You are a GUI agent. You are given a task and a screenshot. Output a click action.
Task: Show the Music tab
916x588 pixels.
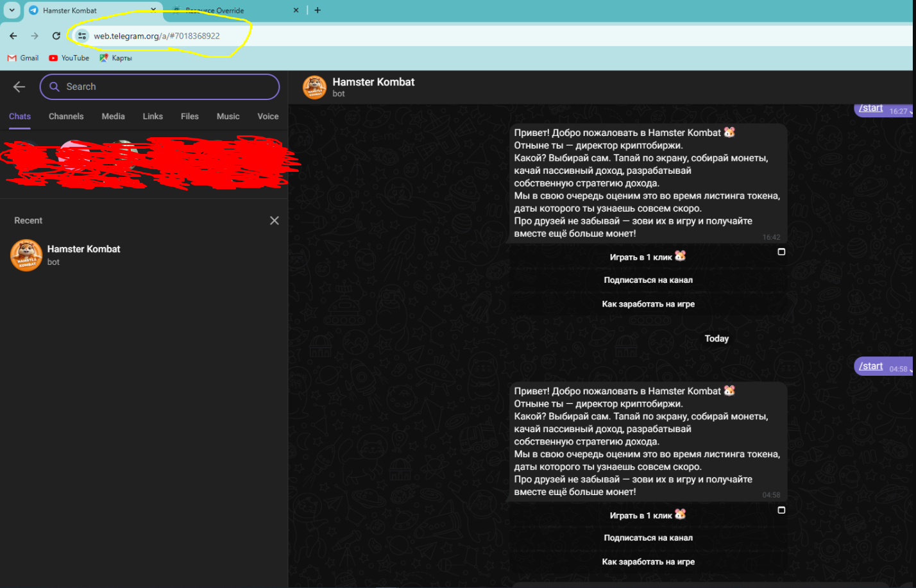coord(228,116)
